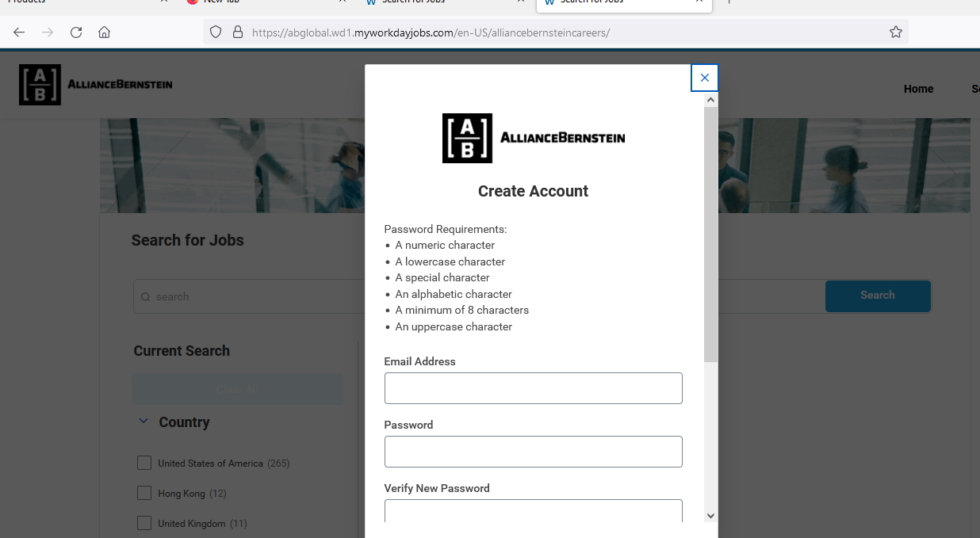The height and width of the screenshot is (538, 980).
Task: Click the AllianceBernstein logo in page header
Action: click(96, 85)
